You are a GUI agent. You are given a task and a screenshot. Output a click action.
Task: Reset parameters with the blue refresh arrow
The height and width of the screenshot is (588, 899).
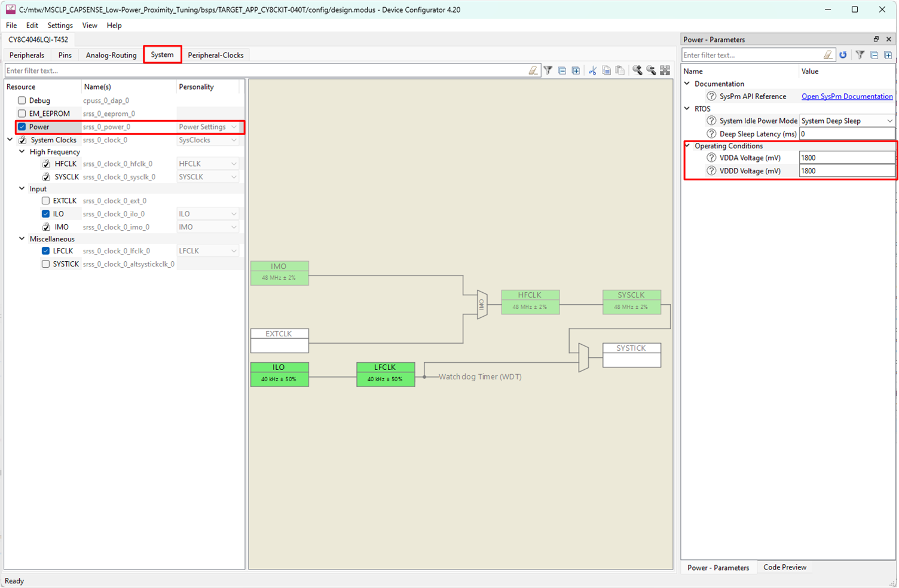point(843,55)
